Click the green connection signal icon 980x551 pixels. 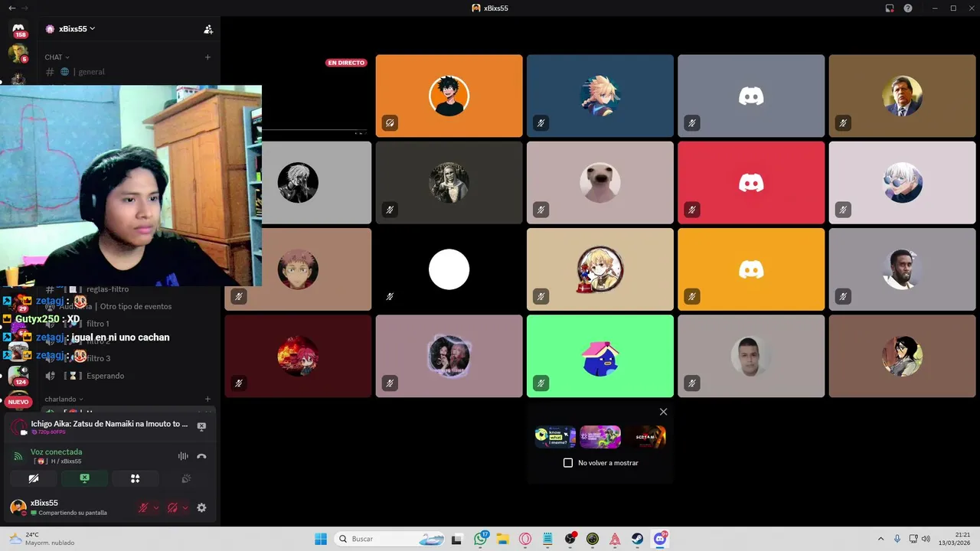(x=18, y=456)
